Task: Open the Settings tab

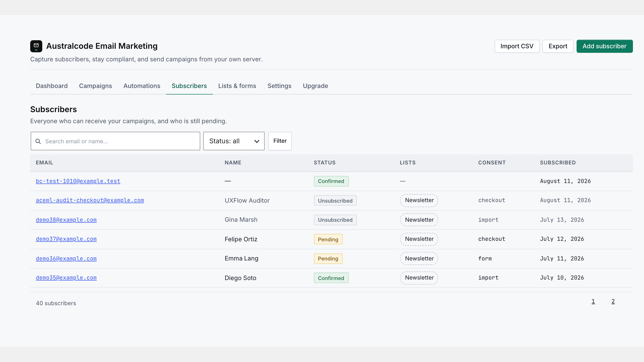Action: click(x=279, y=86)
